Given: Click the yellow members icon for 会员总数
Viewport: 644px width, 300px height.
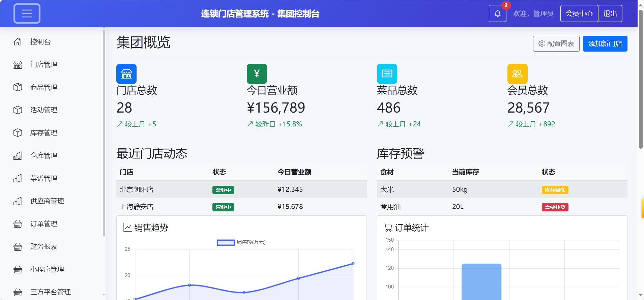Looking at the screenshot, I should click(x=517, y=73).
